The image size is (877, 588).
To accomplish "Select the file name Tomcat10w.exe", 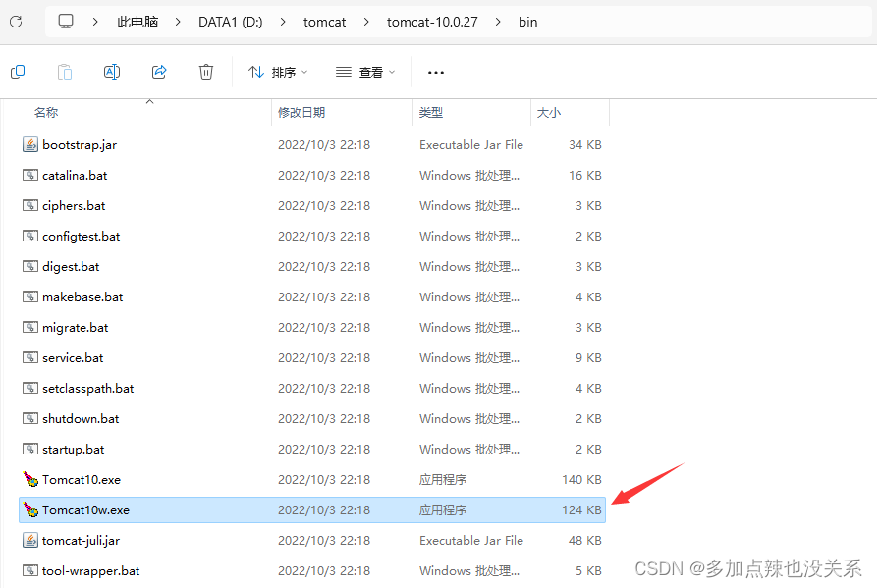I will coord(86,509).
